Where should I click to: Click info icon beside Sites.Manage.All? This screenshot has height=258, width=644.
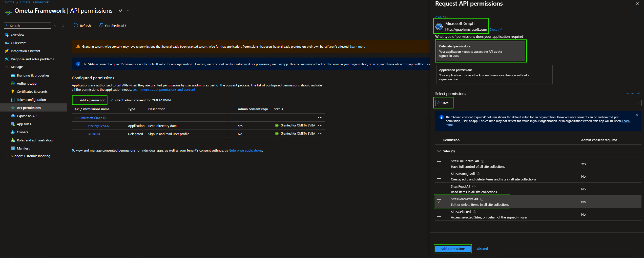click(479, 174)
